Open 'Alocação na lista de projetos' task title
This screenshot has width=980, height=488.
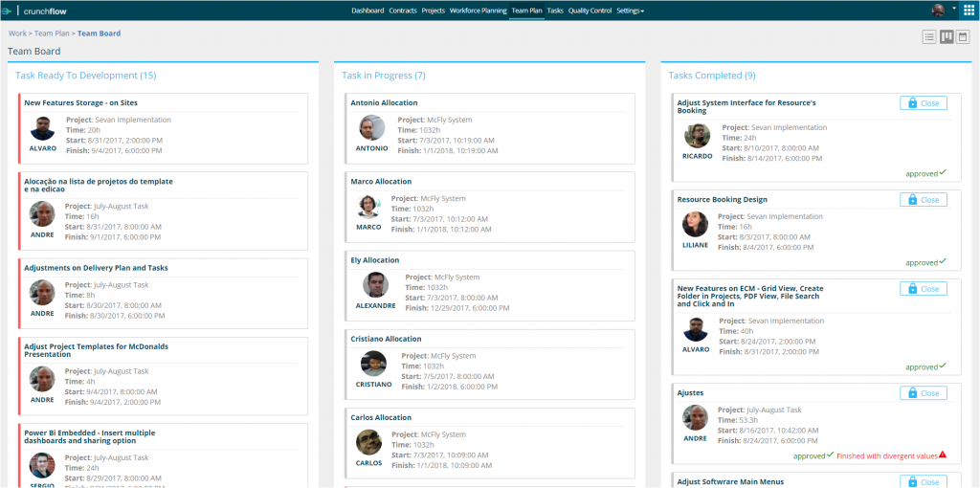point(99,185)
